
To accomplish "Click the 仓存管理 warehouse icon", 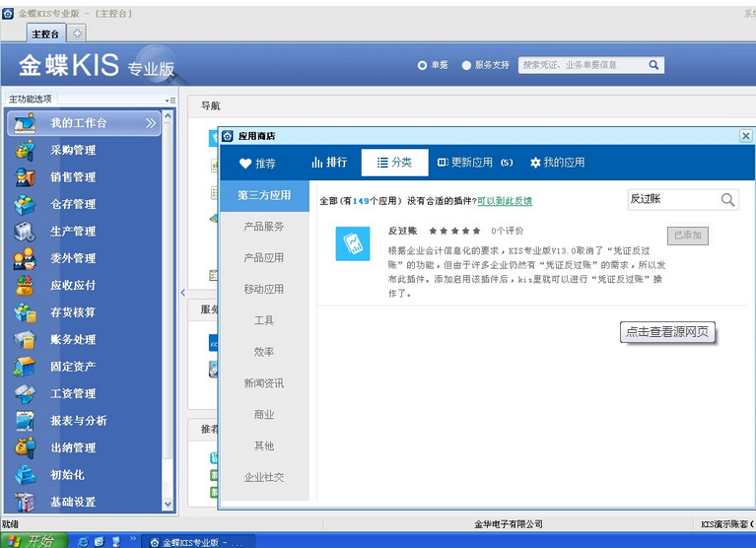I will [x=25, y=204].
